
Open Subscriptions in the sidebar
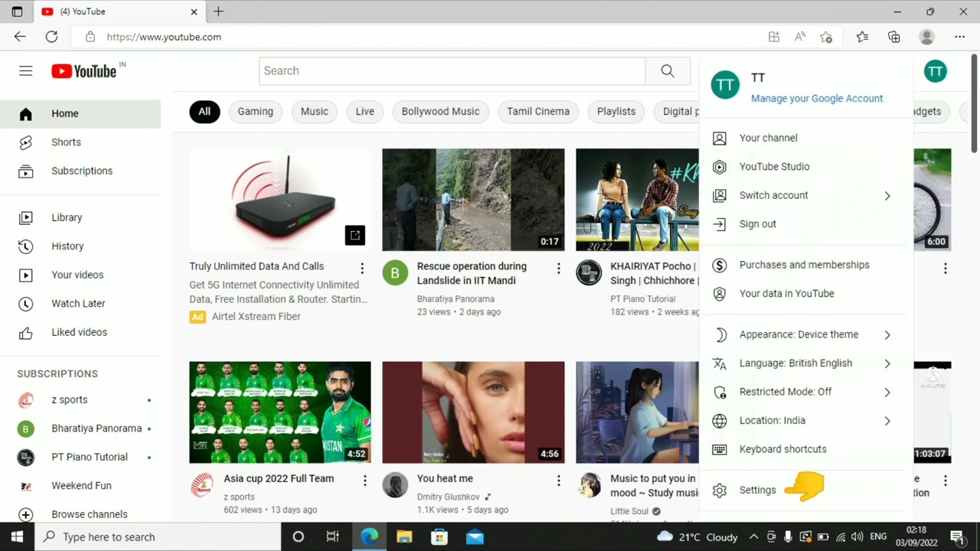tap(80, 171)
